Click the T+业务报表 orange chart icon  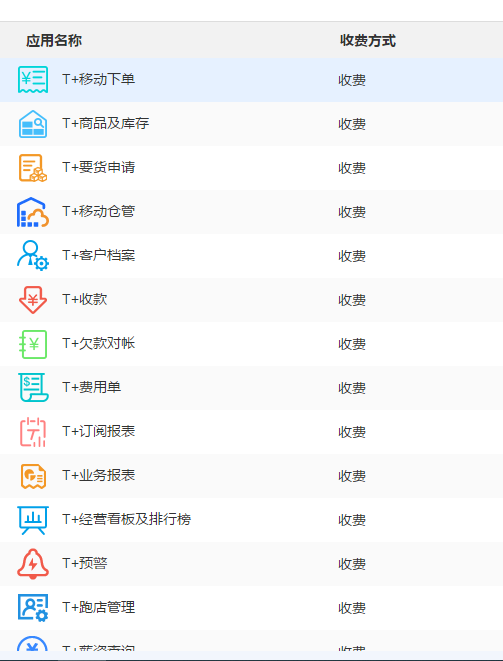coord(33,476)
